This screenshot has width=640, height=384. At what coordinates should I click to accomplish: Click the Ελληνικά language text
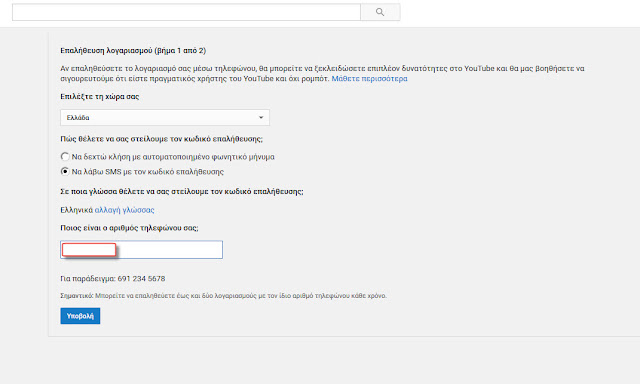77,210
